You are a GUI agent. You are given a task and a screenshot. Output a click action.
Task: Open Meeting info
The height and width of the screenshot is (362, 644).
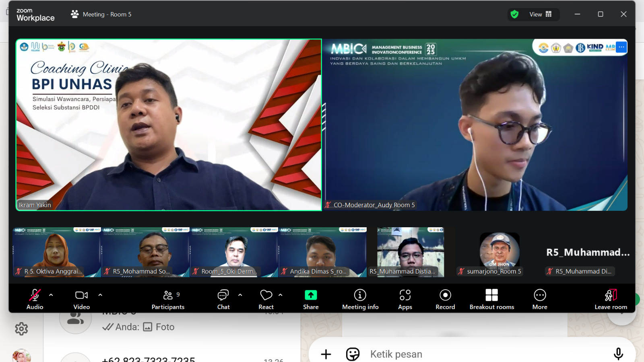point(360,299)
